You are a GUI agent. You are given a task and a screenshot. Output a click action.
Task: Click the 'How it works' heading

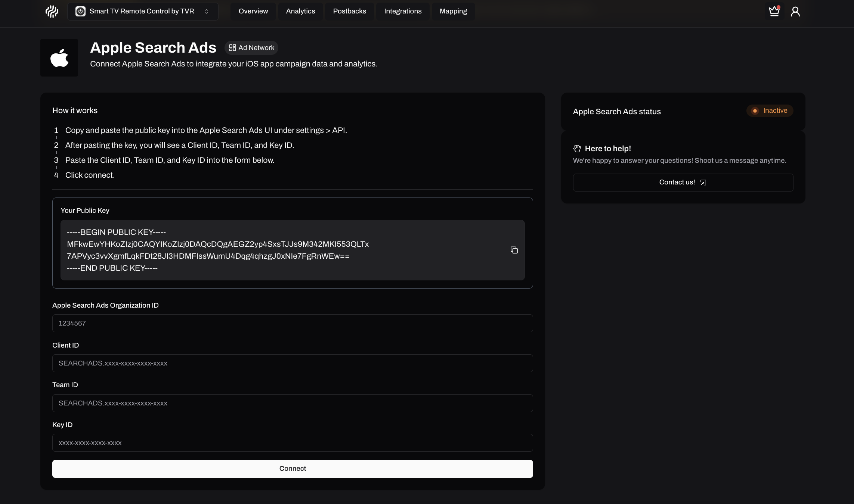click(x=75, y=111)
